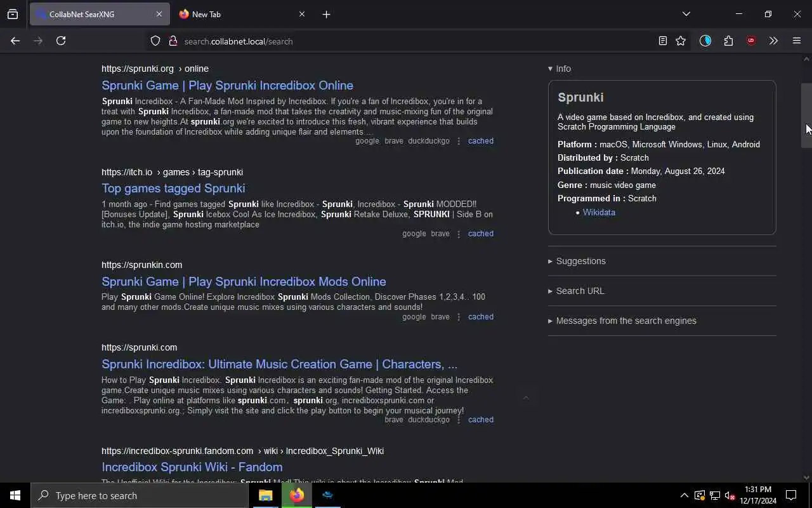Open cached link for sprunkin.com result

coord(480,317)
